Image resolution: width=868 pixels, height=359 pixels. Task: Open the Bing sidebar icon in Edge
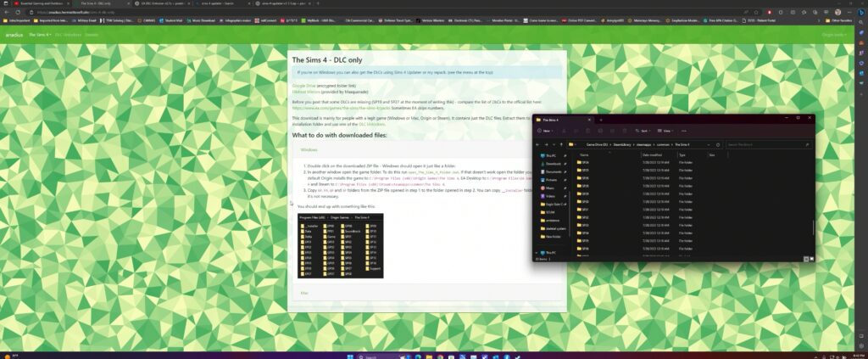(861, 12)
